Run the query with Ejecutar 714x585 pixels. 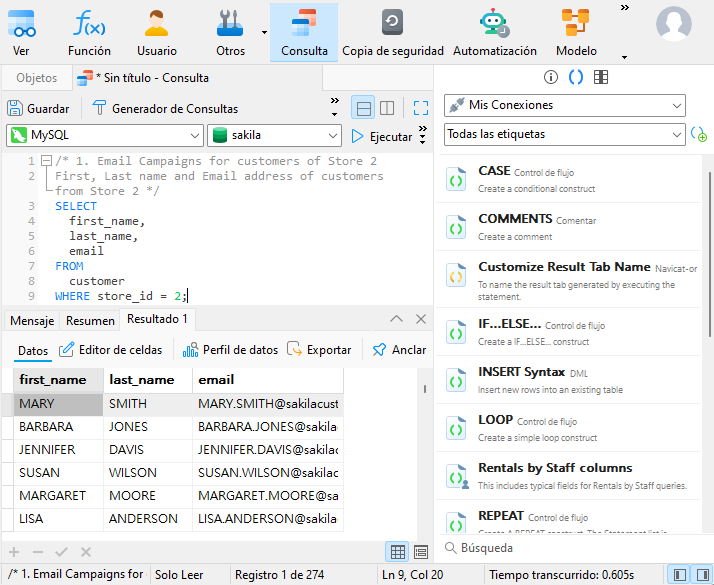pyautogui.click(x=382, y=136)
